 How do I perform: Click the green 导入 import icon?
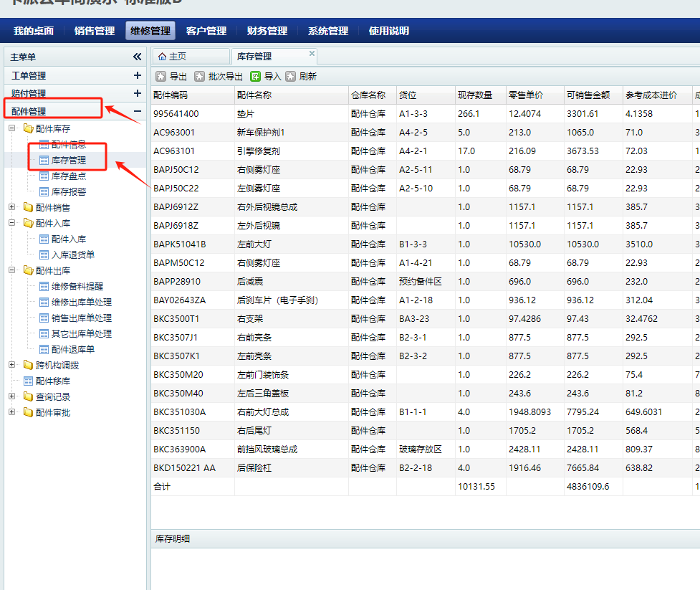point(255,77)
